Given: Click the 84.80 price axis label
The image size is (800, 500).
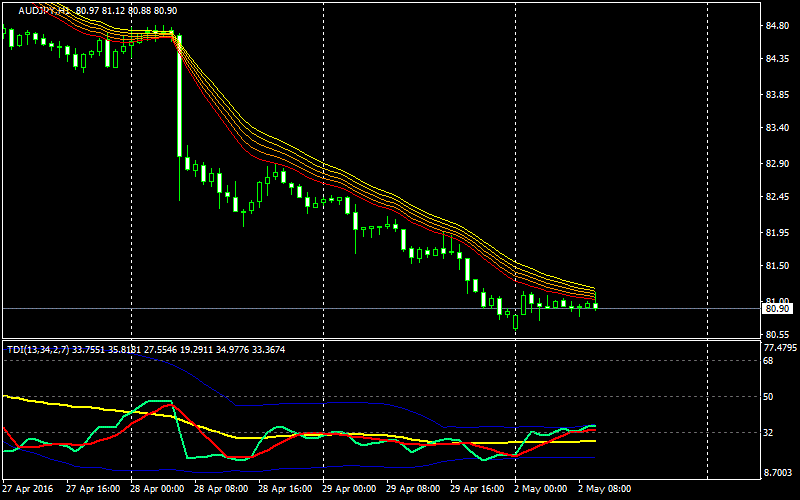Looking at the screenshot, I should point(777,26).
